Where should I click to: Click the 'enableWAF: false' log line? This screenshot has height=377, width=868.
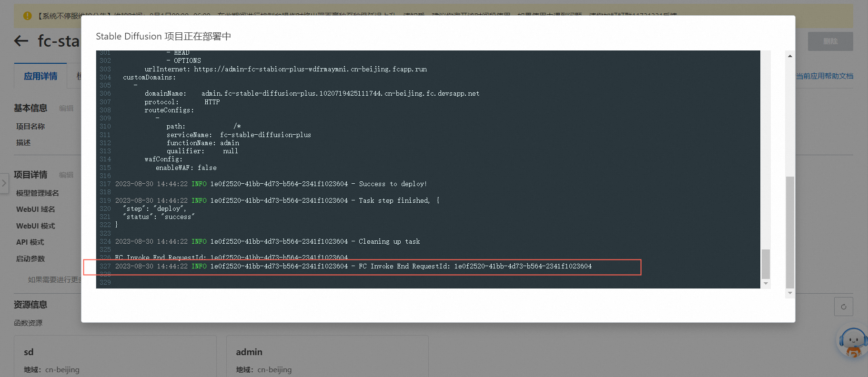(x=186, y=168)
